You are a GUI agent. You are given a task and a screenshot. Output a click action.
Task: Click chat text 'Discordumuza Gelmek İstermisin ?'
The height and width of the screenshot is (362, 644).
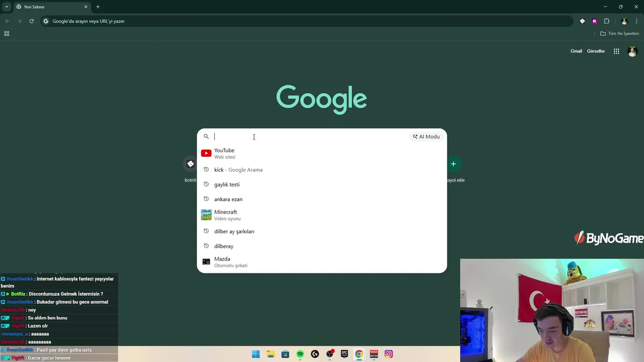(x=66, y=294)
